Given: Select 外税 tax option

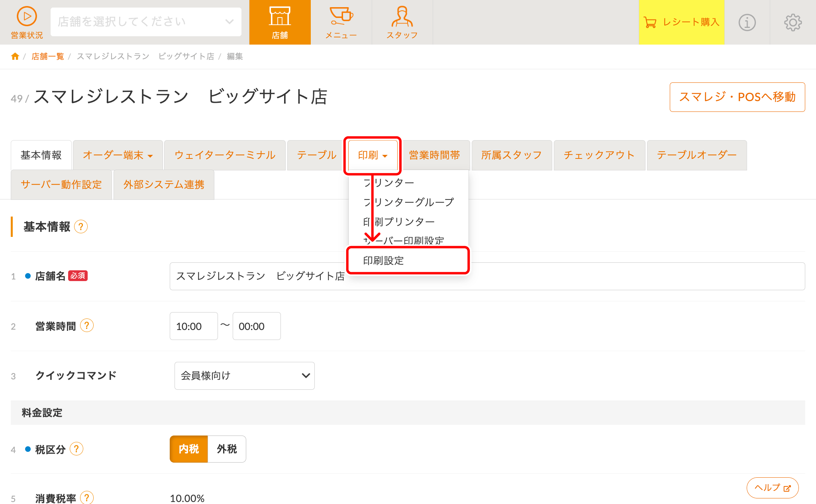Looking at the screenshot, I should pyautogui.click(x=227, y=449).
